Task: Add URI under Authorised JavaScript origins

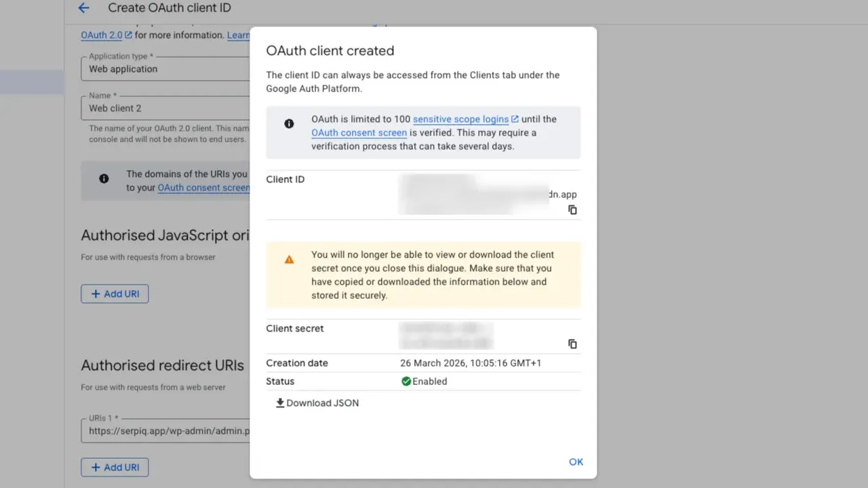Action: point(115,294)
